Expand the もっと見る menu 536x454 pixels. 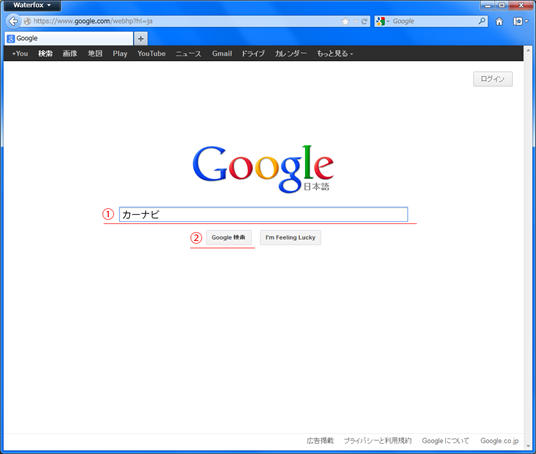coord(335,54)
